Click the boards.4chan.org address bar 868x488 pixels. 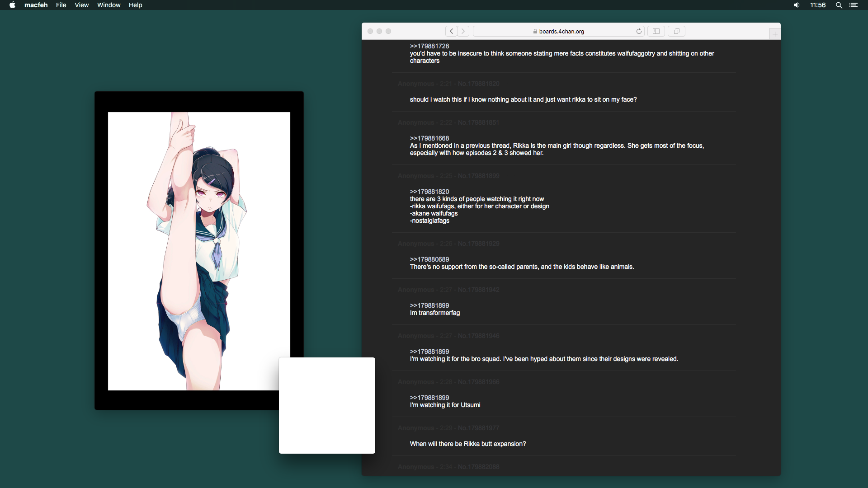[x=558, y=31]
